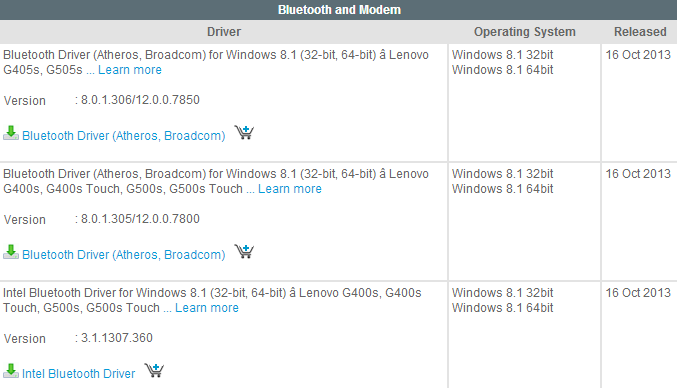Screen dimensions: 677x388
Task: Click first row's 16 Oct 2013 release date
Action: [x=638, y=55]
